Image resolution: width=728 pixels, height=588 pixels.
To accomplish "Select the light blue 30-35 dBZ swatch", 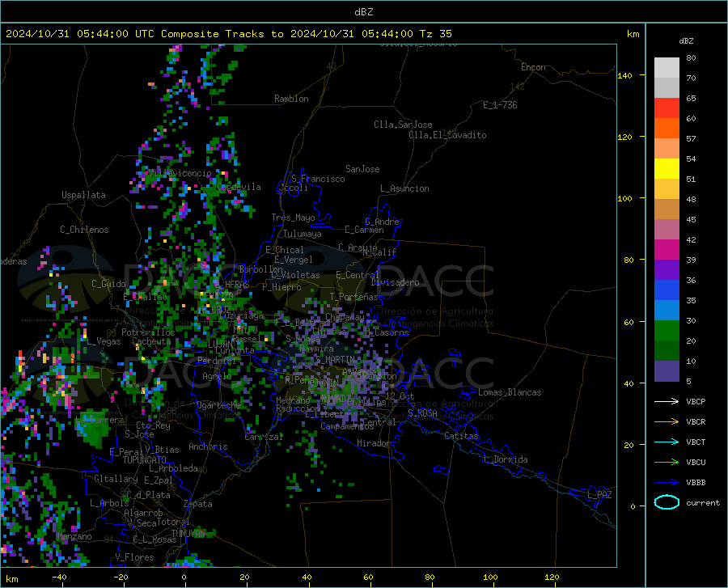I will [667, 311].
